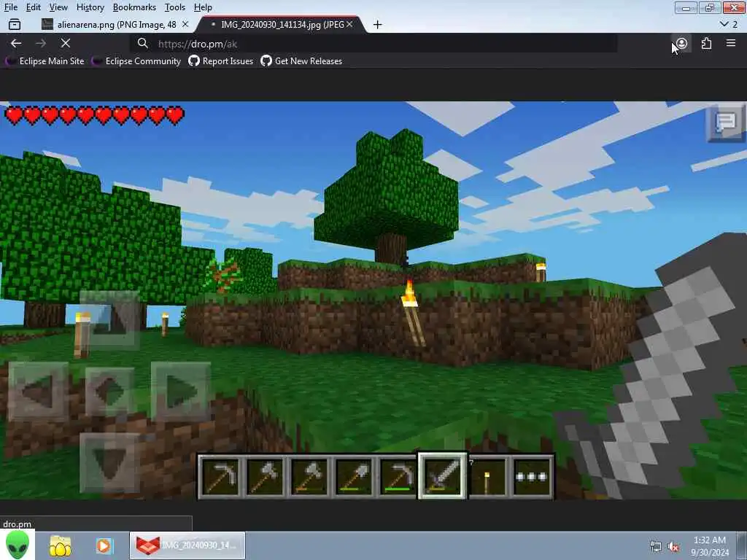The width and height of the screenshot is (747, 560).
Task: Tap the move right arrow control
Action: tap(181, 392)
